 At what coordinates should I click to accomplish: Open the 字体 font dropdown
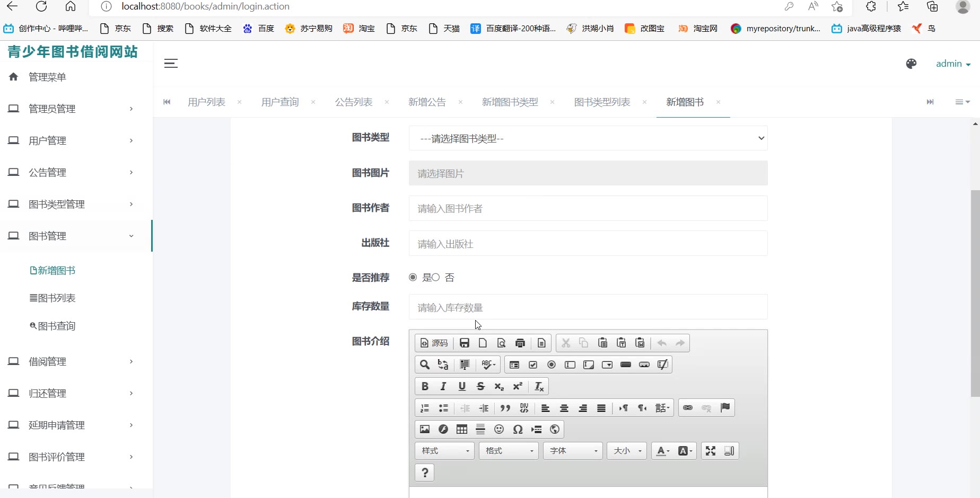tap(573, 451)
